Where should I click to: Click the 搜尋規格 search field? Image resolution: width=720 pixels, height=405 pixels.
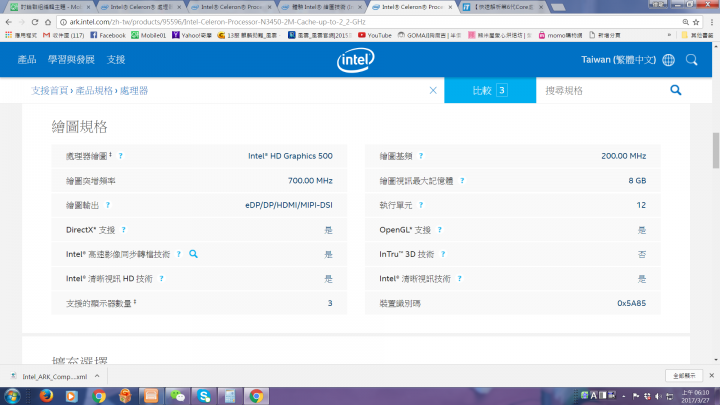pos(602,90)
